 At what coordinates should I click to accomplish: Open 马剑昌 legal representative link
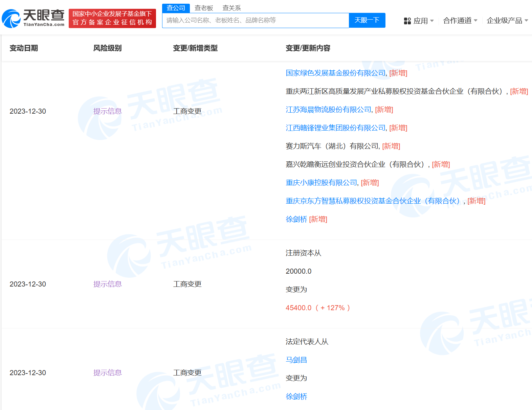click(296, 360)
